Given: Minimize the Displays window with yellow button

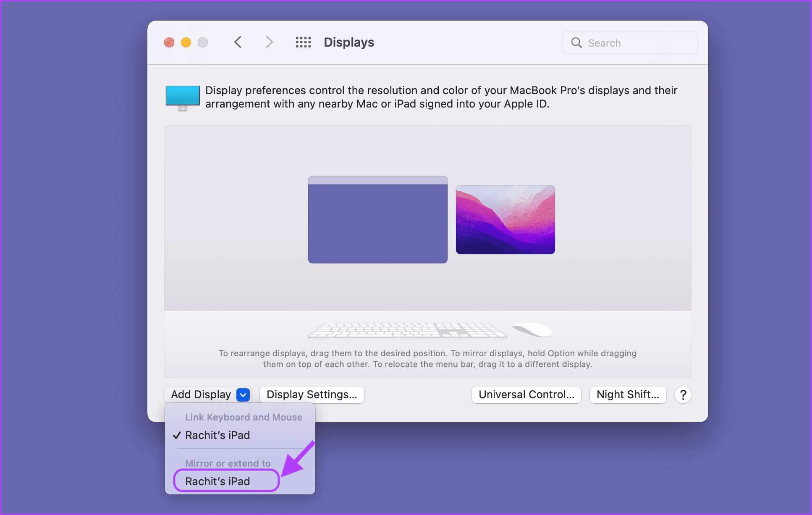Looking at the screenshot, I should click(186, 42).
